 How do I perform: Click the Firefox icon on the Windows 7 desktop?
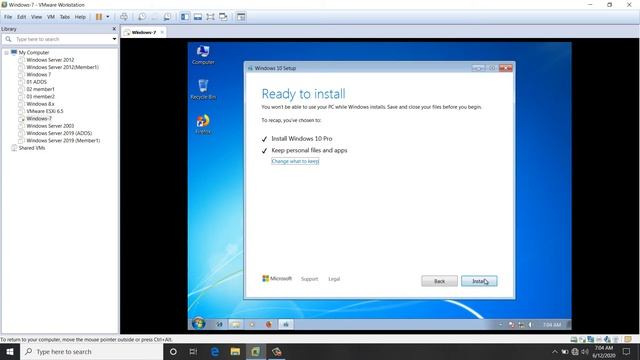[x=203, y=124]
